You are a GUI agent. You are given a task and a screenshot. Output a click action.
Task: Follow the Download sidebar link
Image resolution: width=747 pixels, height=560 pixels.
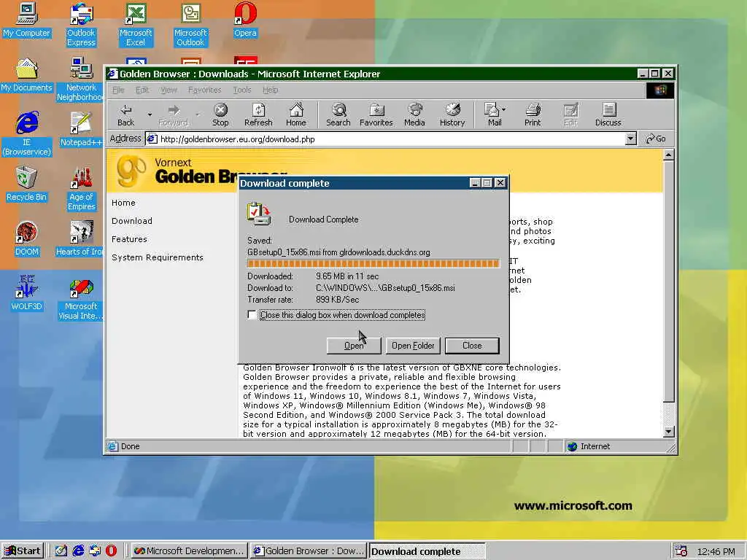[x=132, y=221]
